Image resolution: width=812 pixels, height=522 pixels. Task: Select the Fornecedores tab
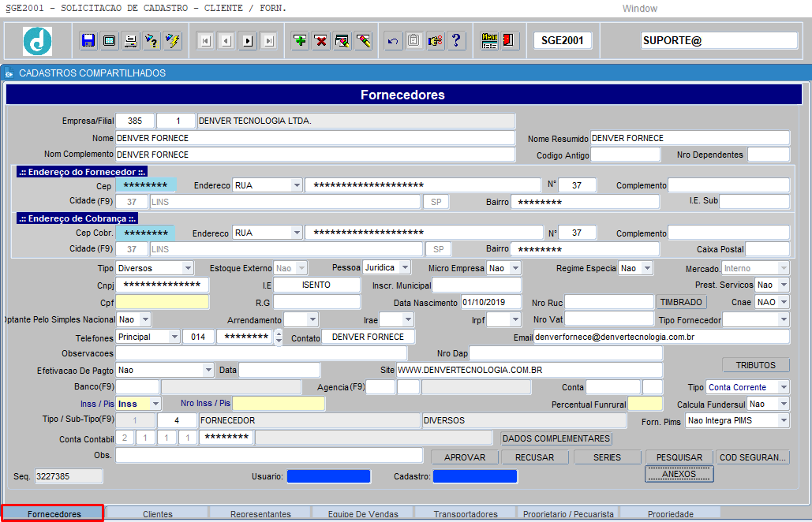point(54,514)
